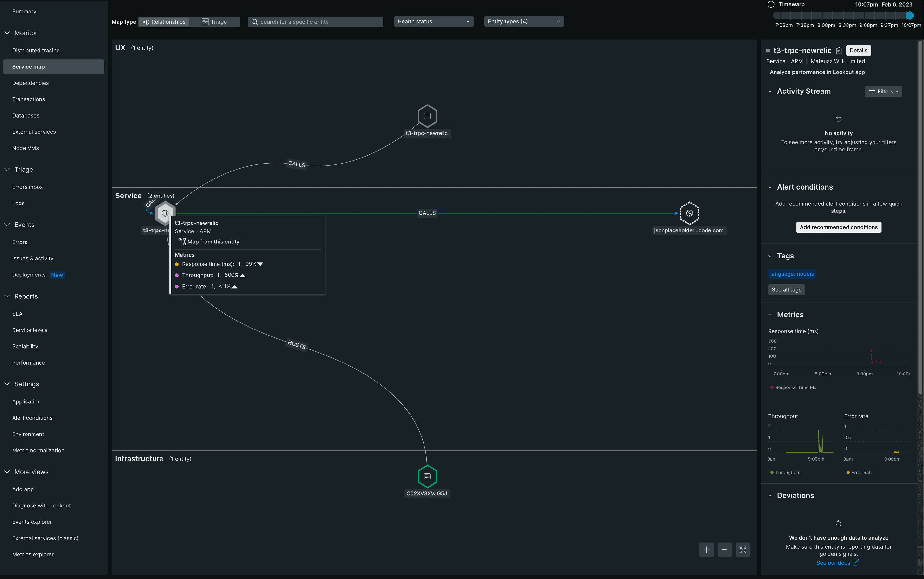924x579 pixels.
Task: Click the jsonplaceholder external service node
Action: (x=689, y=213)
